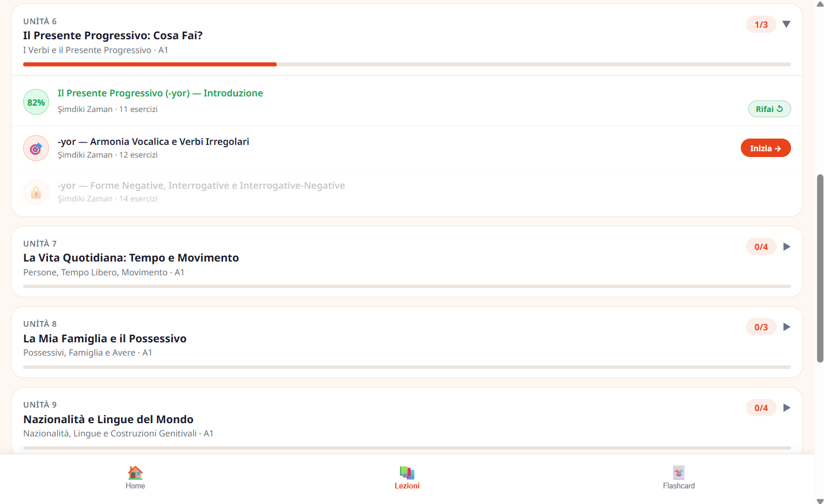Open the Home house icon
The height and width of the screenshot is (504, 824).
click(135, 472)
